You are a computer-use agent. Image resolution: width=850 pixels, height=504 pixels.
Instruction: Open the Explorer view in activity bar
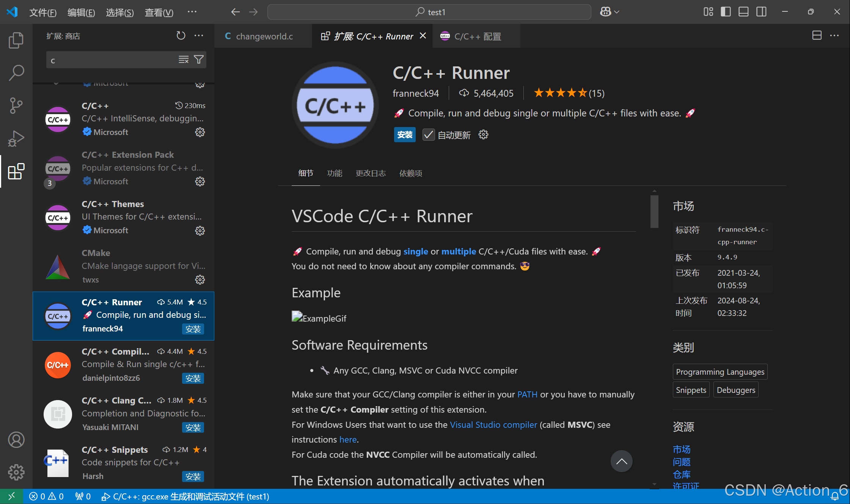[16, 40]
